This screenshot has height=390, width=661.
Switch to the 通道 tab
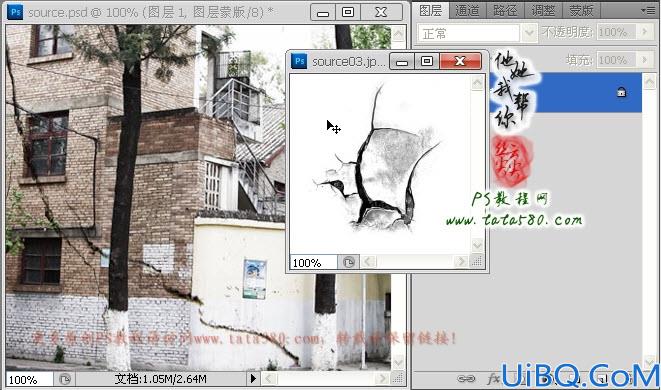(467, 11)
